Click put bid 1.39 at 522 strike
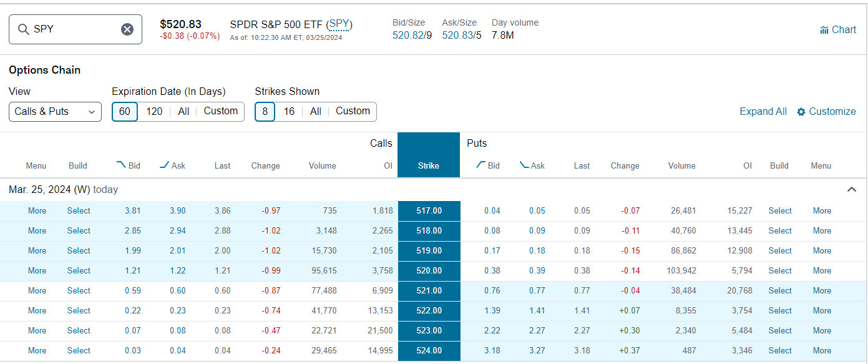The image size is (868, 364). point(492,310)
